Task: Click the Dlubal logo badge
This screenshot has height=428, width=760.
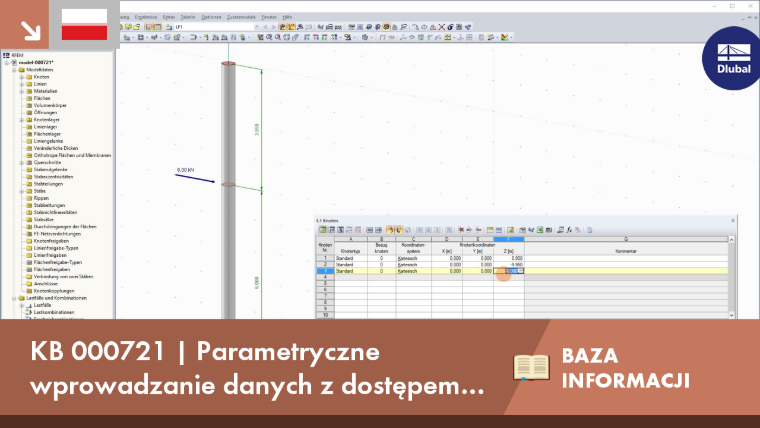Action: 732,59
